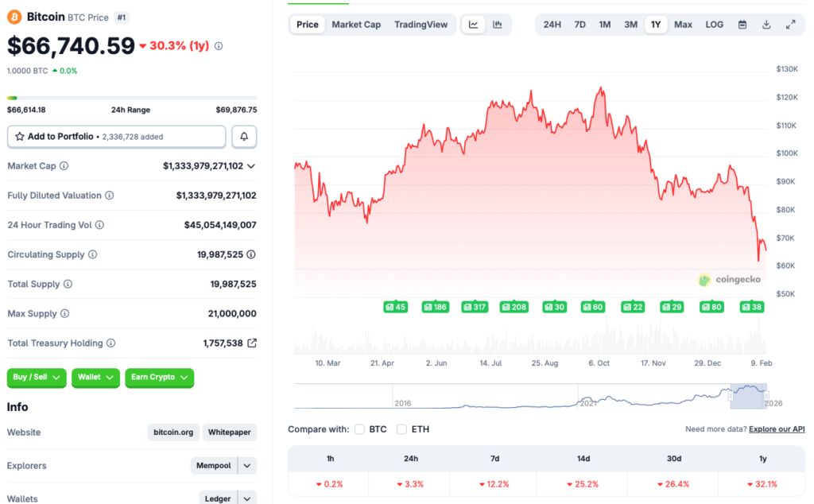
Task: Toggle the LOG scale for the chart
Action: [x=713, y=24]
